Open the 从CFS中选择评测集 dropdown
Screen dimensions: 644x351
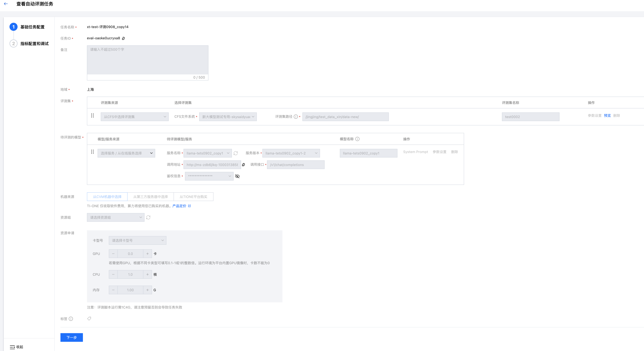(134, 117)
